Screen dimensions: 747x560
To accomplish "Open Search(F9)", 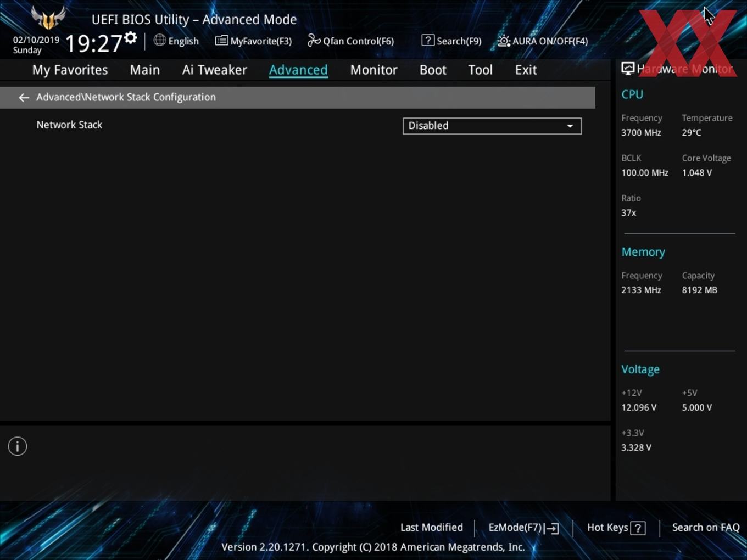I will point(451,41).
